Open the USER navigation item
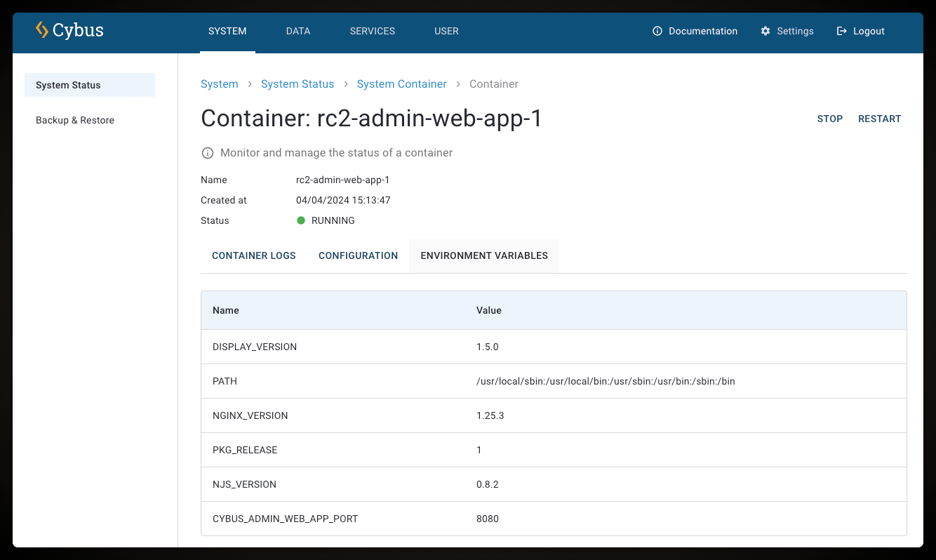Viewport: 936px width, 560px height. click(446, 31)
